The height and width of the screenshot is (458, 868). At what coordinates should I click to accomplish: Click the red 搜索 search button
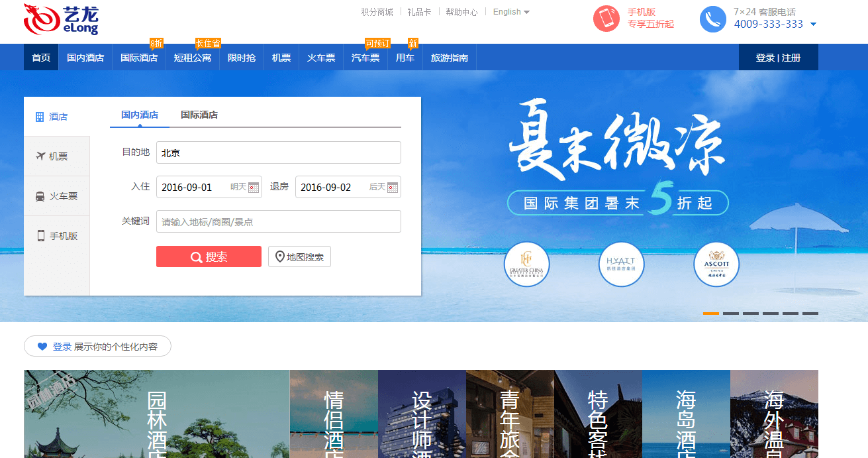point(209,257)
